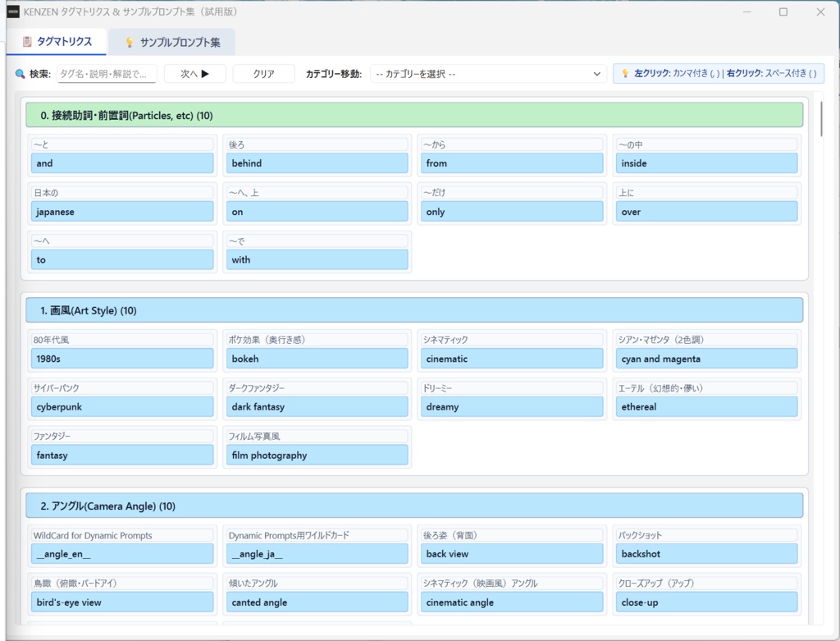Insert the 'cinematic' style tag
Screen dimensions: 840x641
point(512,359)
